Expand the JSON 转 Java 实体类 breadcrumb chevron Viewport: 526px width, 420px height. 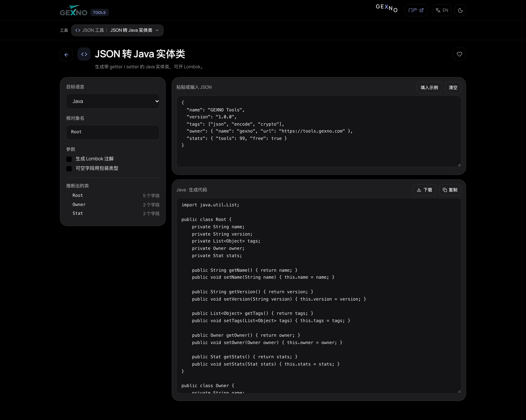coord(157,30)
